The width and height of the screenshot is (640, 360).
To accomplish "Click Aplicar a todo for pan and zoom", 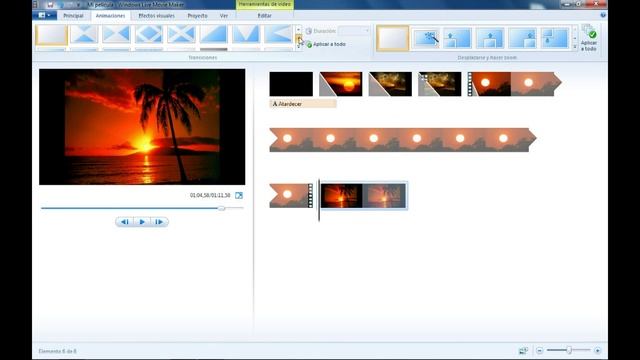I will pyautogui.click(x=589, y=38).
